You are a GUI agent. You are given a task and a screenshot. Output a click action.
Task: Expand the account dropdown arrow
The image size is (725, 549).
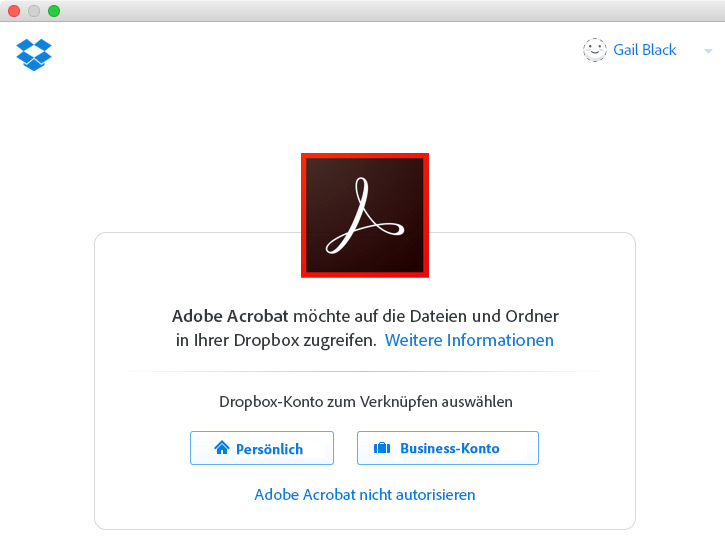click(708, 51)
